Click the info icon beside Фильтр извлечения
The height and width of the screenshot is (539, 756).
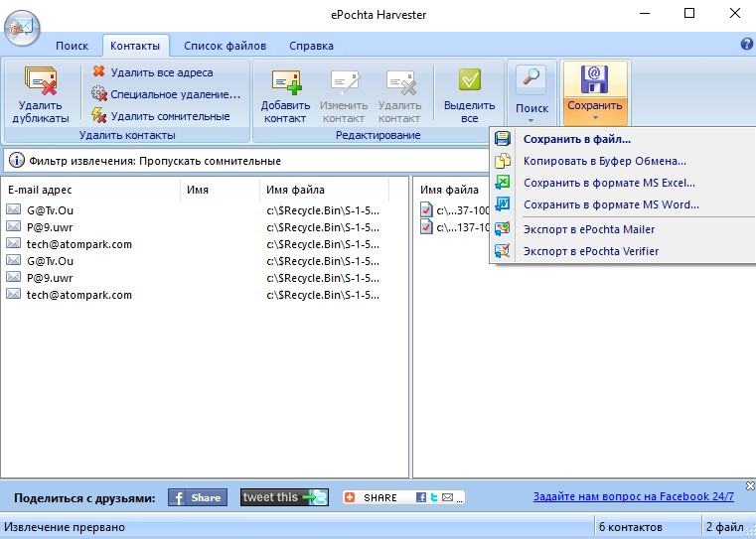coord(17,161)
